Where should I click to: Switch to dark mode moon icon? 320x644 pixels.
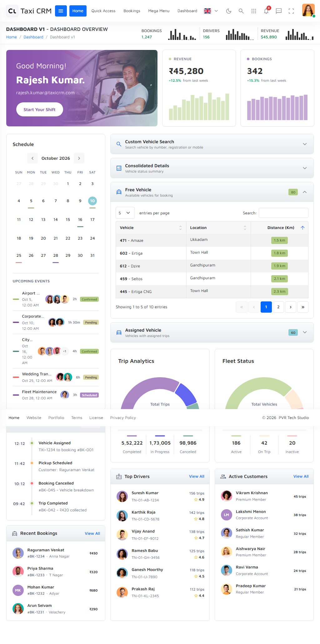[229, 11]
